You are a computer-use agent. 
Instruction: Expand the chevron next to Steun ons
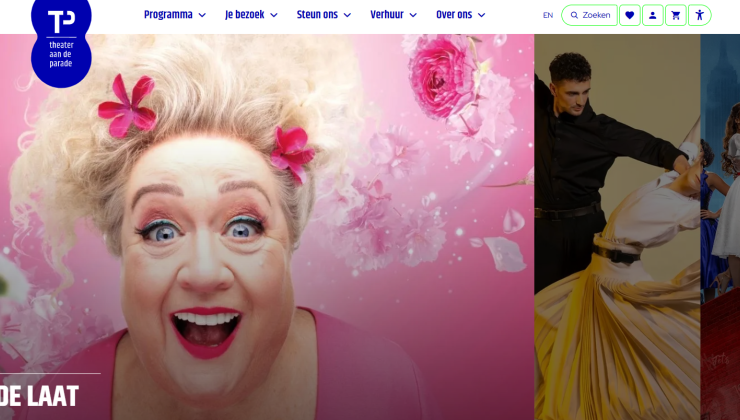coord(347,15)
